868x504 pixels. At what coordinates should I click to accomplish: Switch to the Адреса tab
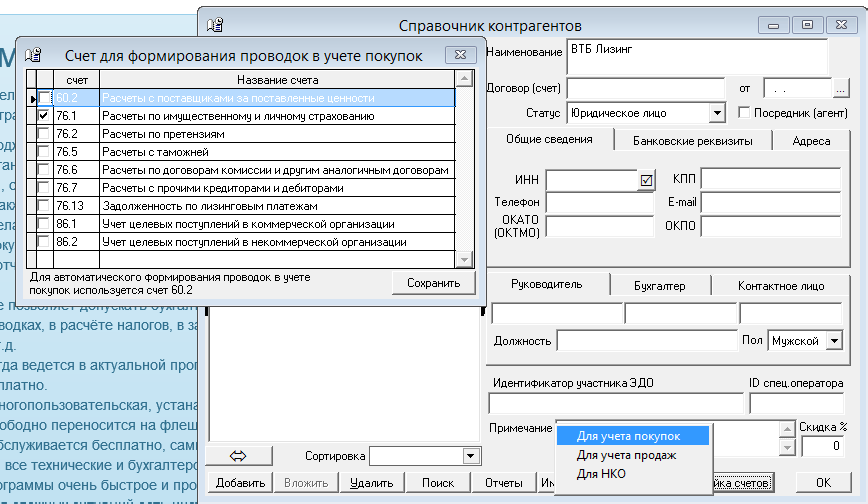coord(811,141)
